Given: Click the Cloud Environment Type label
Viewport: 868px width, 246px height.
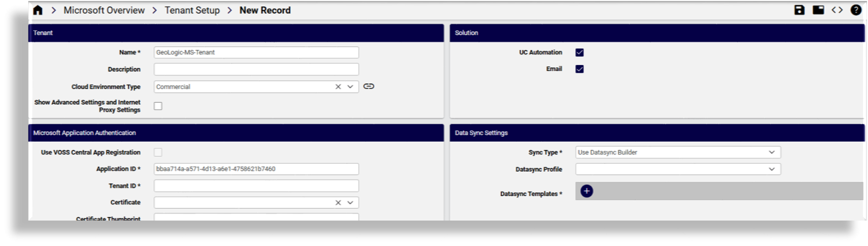Looking at the screenshot, I should [106, 87].
